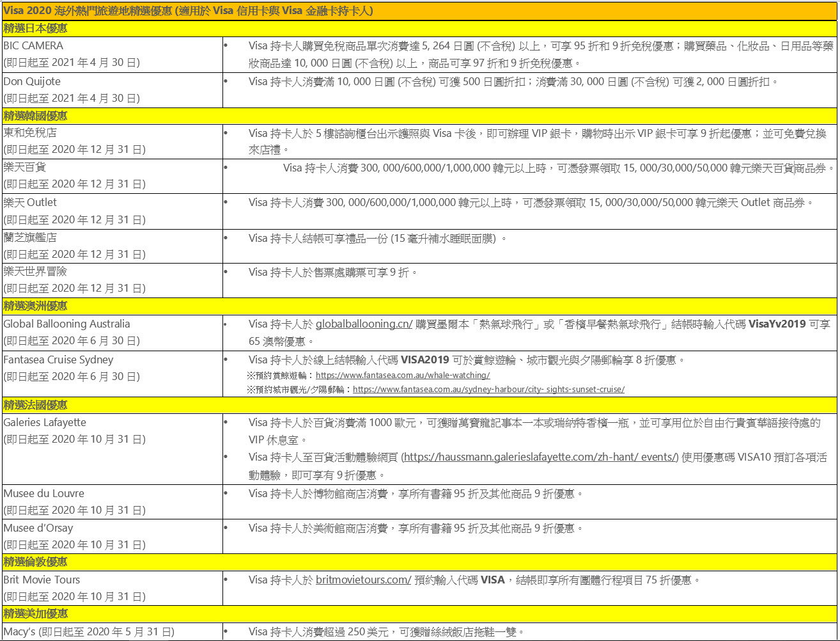The width and height of the screenshot is (840, 641).
Task: Click the 東和免稅店 來店禮 line
Action: click(268, 150)
